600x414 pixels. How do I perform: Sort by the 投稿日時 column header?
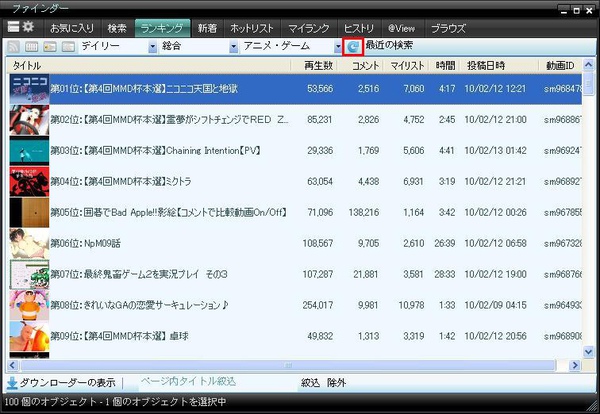click(499, 66)
